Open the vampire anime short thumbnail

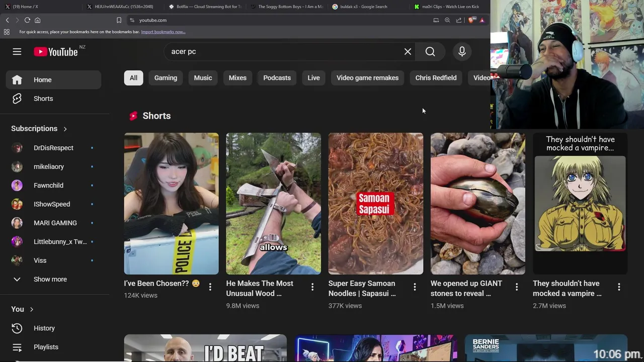[x=580, y=204]
